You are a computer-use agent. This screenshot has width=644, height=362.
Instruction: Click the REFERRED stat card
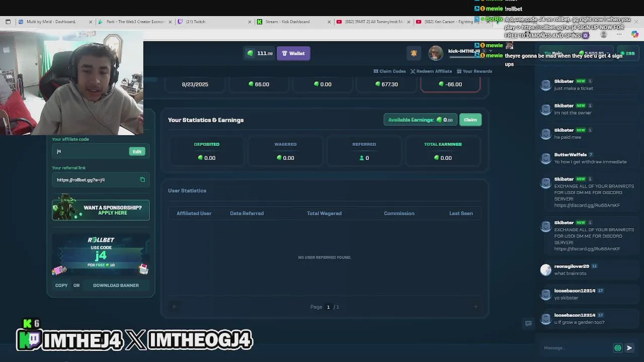[364, 151]
